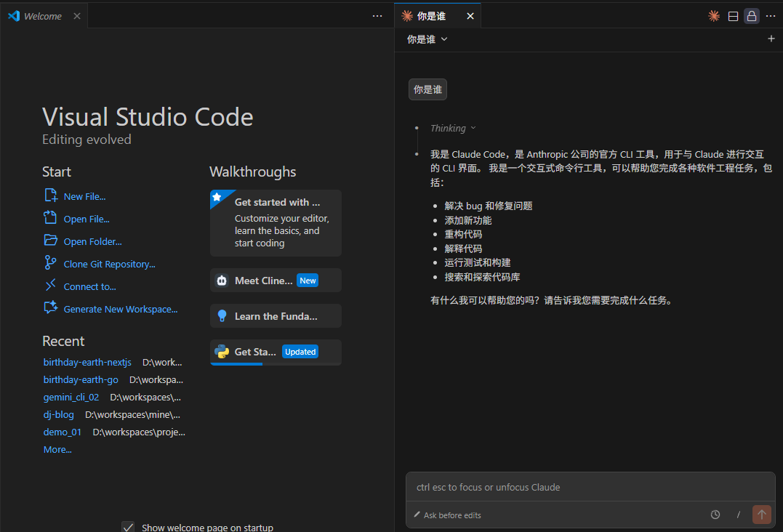Open More Actions menu of Welcome editor
Screen dimensions: 783x532
click(377, 16)
